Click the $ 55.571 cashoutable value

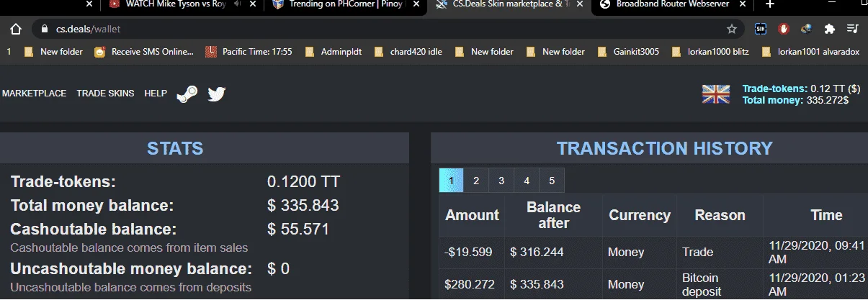click(297, 229)
